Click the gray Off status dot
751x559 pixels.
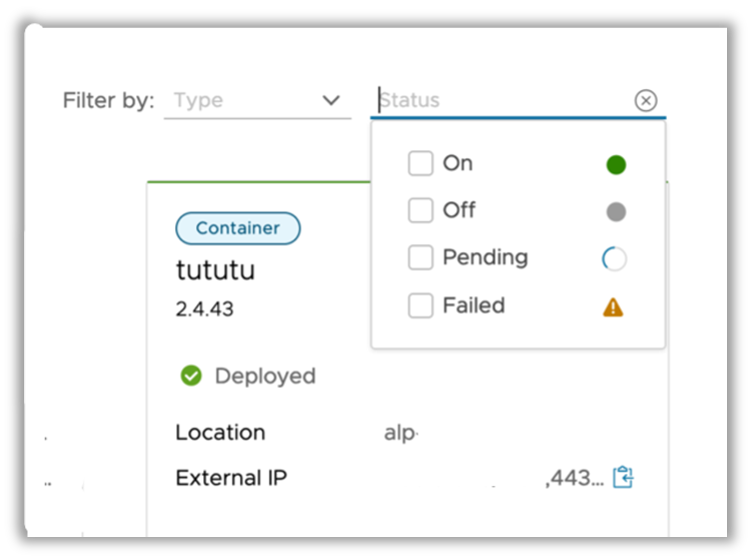pyautogui.click(x=616, y=211)
